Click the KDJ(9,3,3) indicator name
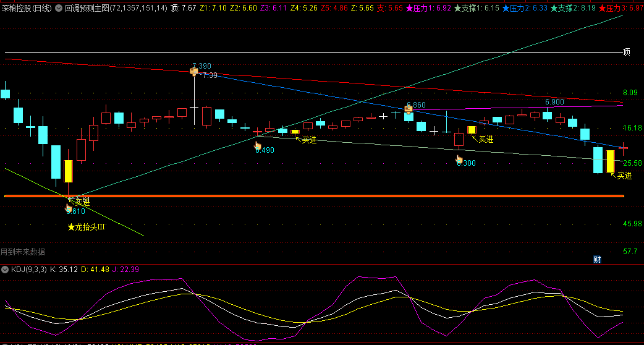 (29, 270)
